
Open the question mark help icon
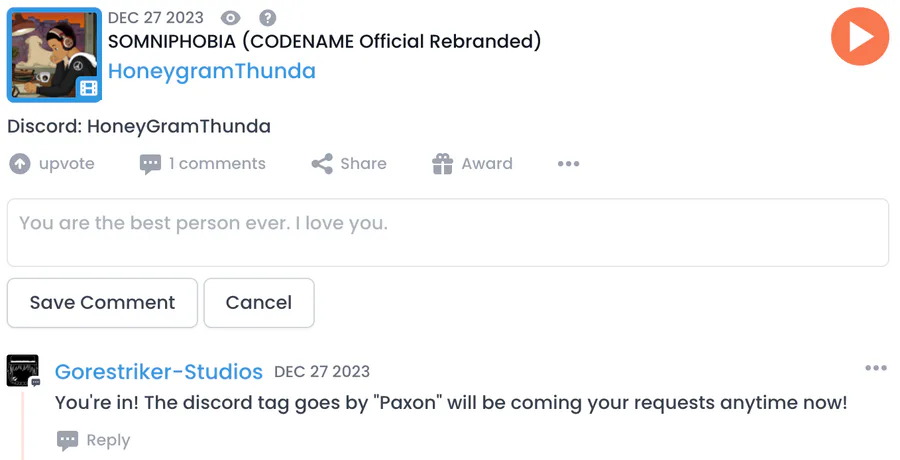pyautogui.click(x=267, y=18)
